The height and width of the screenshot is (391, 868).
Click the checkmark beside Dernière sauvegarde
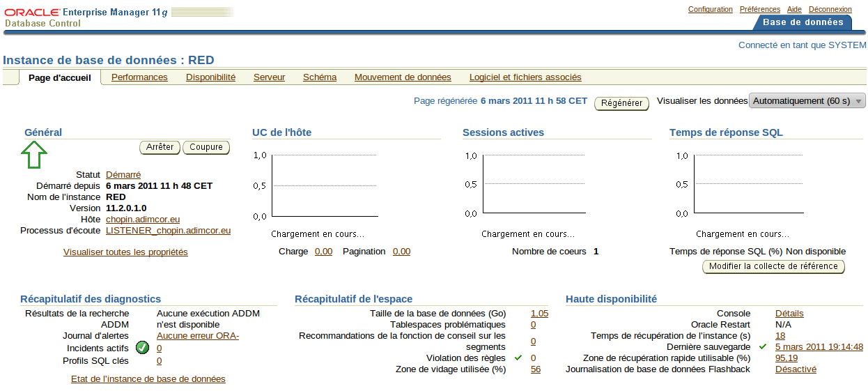[763, 346]
